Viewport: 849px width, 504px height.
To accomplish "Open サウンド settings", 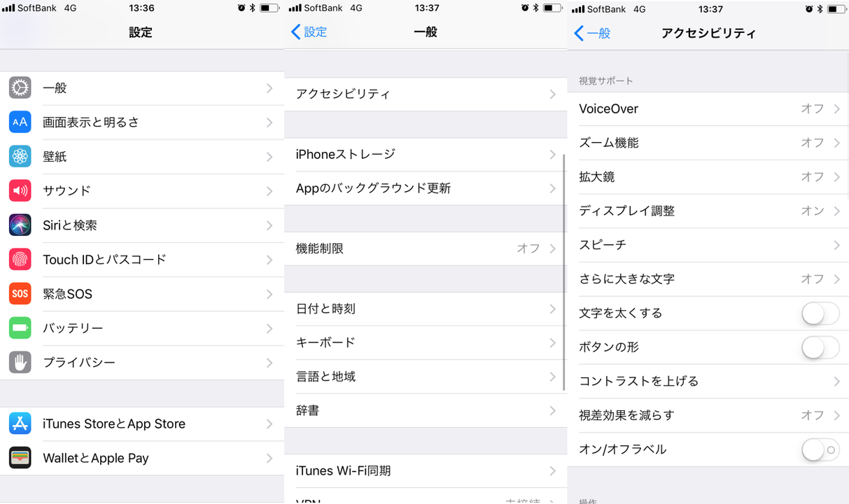I will [142, 190].
